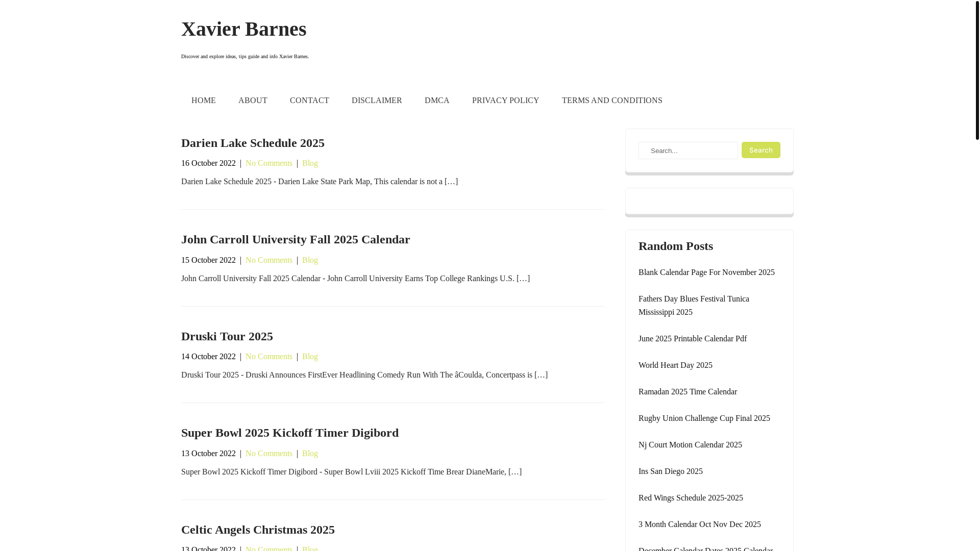Image resolution: width=980 pixels, height=551 pixels.
Task: Open June 2025 Printable Calendar Pdf
Action: pos(693,339)
